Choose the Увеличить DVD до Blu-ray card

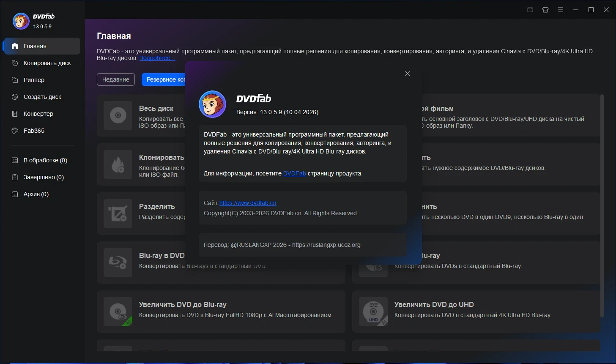coord(221,312)
